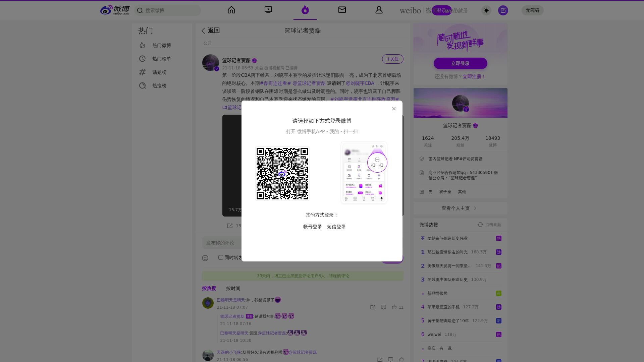Open the messages envelope icon

pos(342,10)
